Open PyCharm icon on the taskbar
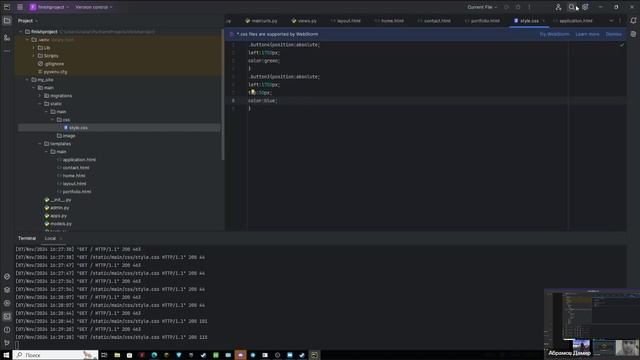 pos(314,355)
